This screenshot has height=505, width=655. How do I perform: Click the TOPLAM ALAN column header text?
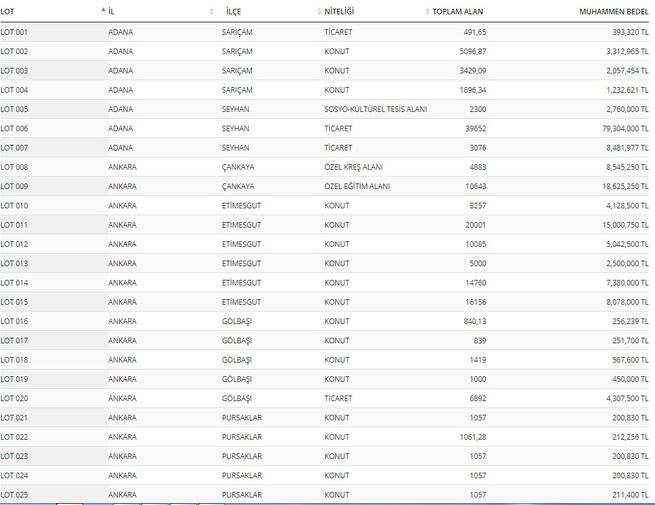459,11
